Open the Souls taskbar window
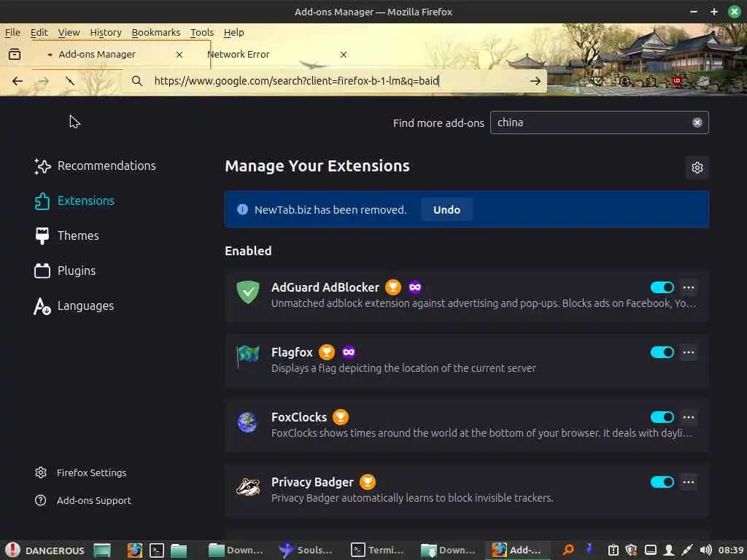 (x=306, y=551)
